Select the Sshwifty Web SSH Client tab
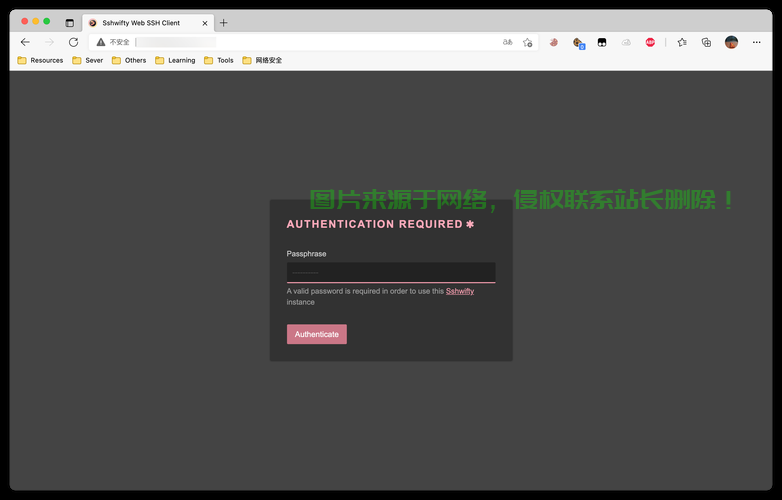The image size is (782, 500). click(x=140, y=22)
